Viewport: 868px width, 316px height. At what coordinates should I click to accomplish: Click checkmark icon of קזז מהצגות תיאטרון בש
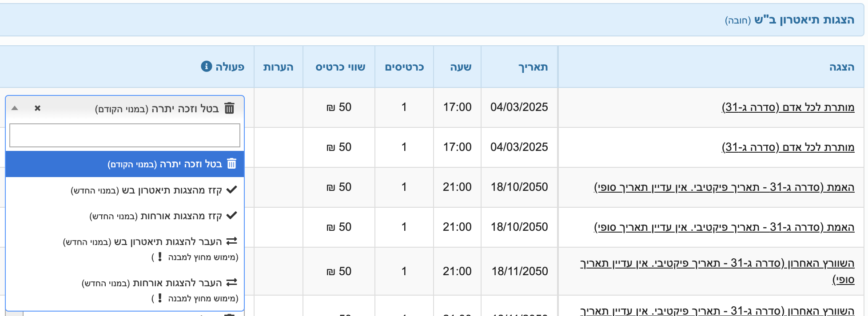[x=231, y=190]
